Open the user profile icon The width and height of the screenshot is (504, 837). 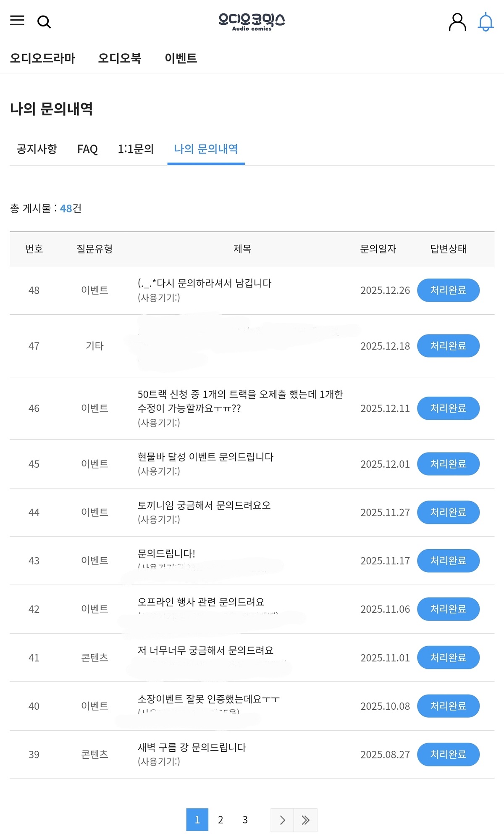[457, 22]
